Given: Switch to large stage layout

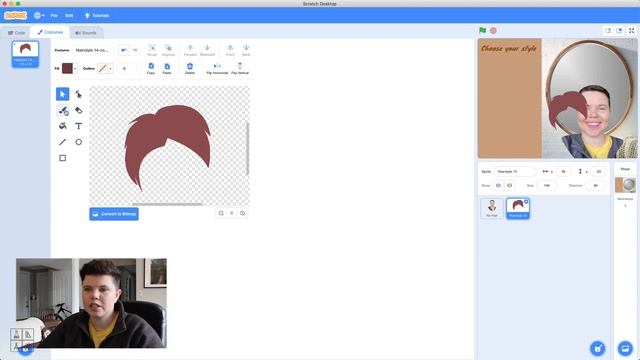Looking at the screenshot, I should click(619, 31).
